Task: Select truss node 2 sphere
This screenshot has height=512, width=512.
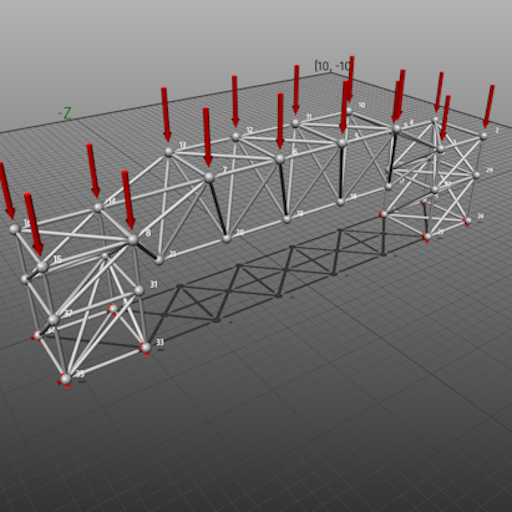Action: coord(483,136)
